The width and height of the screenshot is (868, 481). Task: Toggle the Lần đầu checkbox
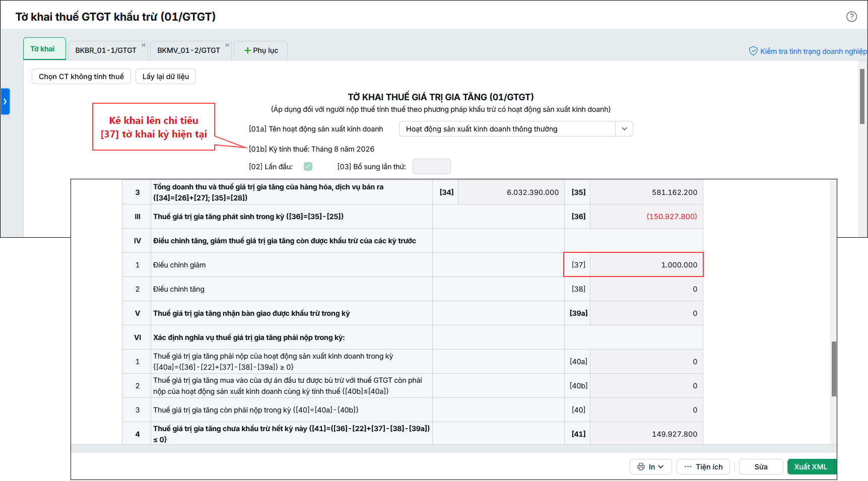click(308, 167)
